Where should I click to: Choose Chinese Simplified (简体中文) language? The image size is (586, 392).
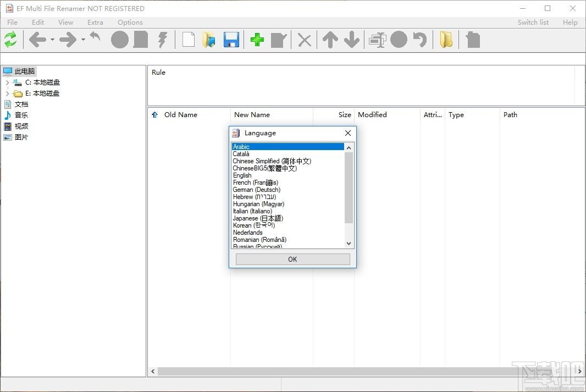click(288, 161)
